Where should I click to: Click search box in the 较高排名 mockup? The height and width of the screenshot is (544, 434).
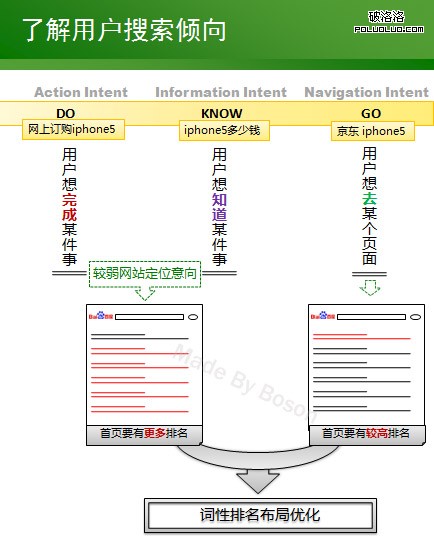click(x=372, y=317)
